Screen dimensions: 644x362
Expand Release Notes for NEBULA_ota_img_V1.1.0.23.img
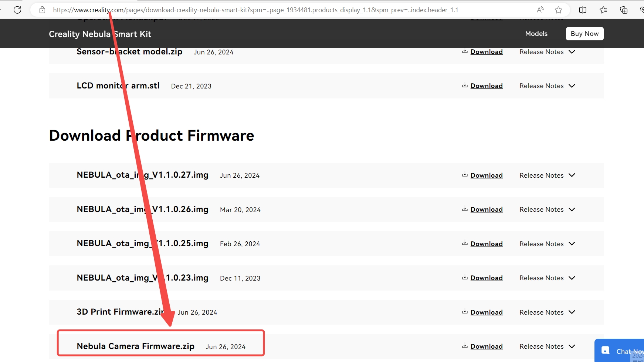(x=547, y=278)
